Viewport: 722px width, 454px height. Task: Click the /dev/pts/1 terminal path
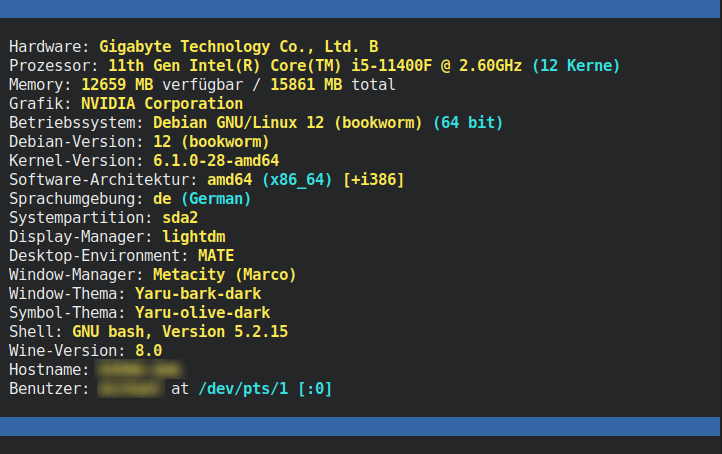coord(243,388)
